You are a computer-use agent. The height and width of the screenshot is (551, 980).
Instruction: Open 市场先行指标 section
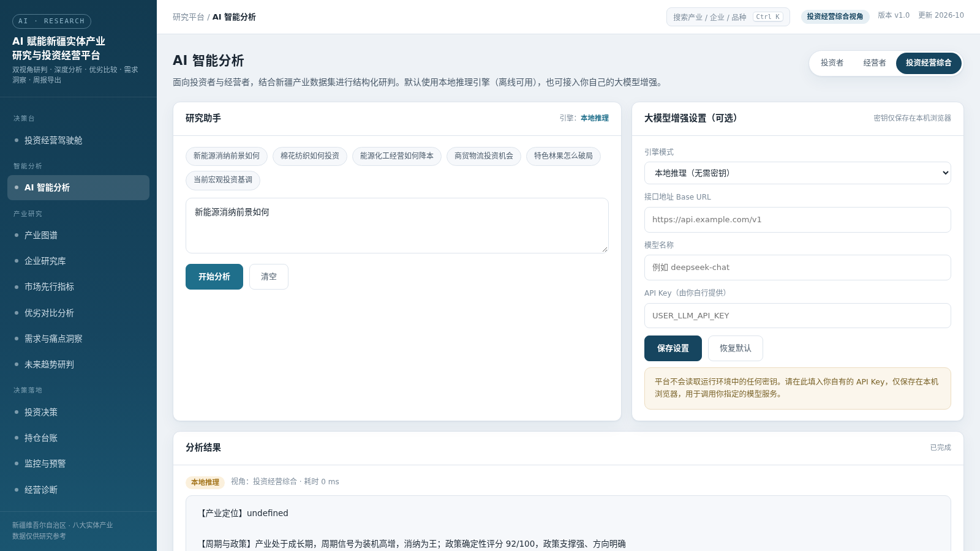[78, 287]
